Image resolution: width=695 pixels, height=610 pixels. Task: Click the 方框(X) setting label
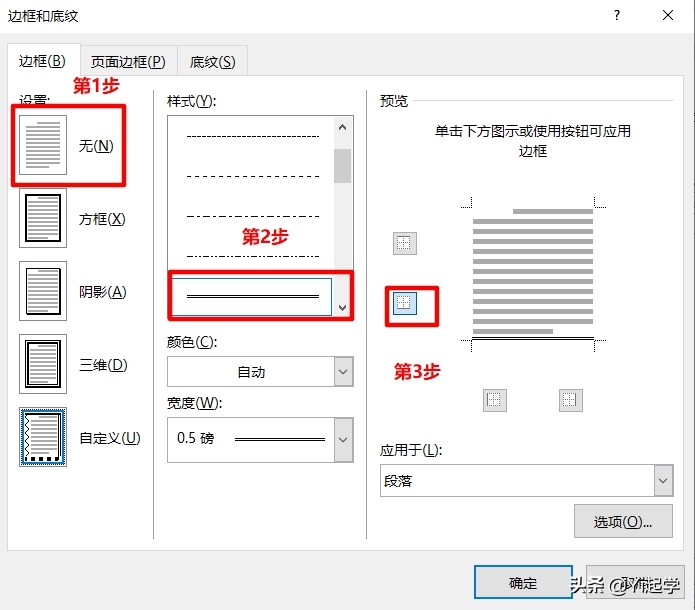102,219
